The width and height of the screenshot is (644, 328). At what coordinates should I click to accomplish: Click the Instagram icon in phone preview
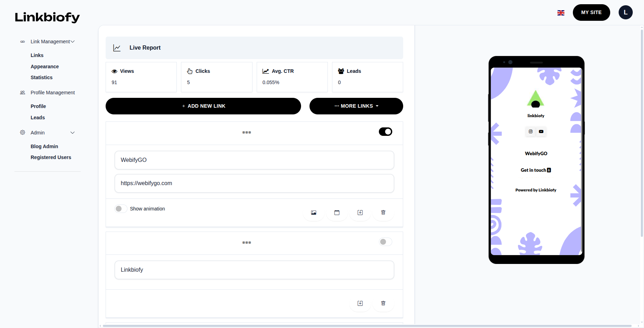click(x=531, y=132)
